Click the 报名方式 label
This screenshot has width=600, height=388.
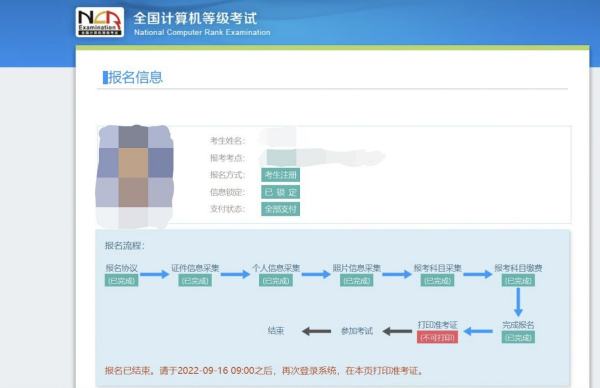(228, 175)
